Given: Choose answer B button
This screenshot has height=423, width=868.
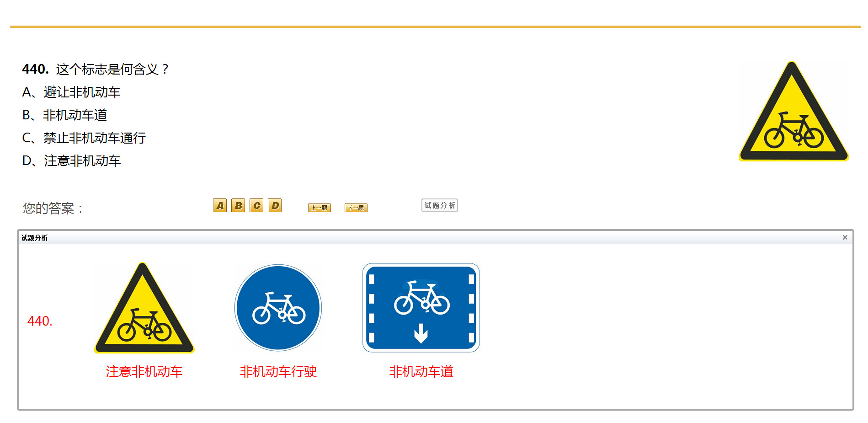Looking at the screenshot, I should tap(238, 205).
